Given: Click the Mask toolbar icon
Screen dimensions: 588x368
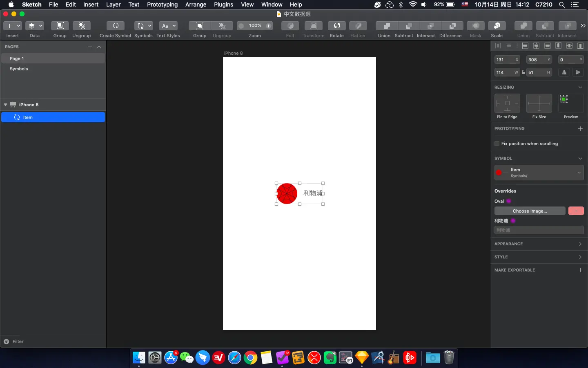Looking at the screenshot, I should [476, 26].
